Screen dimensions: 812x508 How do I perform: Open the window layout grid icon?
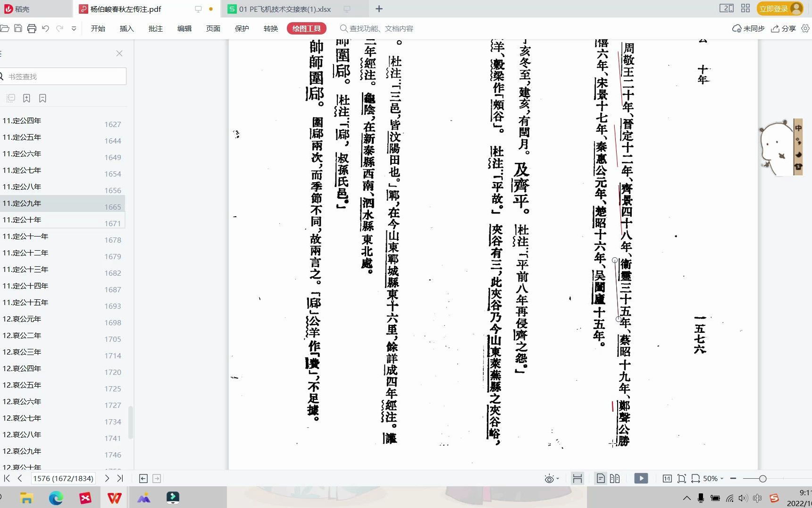coord(745,8)
